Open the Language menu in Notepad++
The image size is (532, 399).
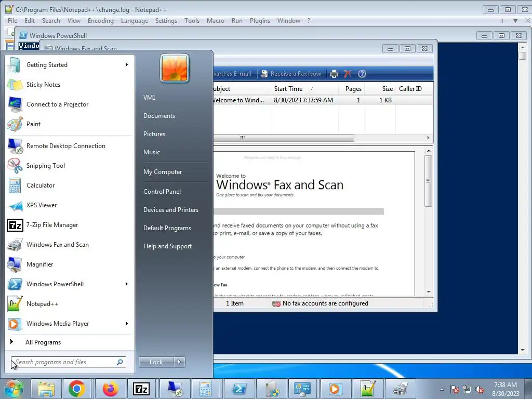(x=135, y=21)
